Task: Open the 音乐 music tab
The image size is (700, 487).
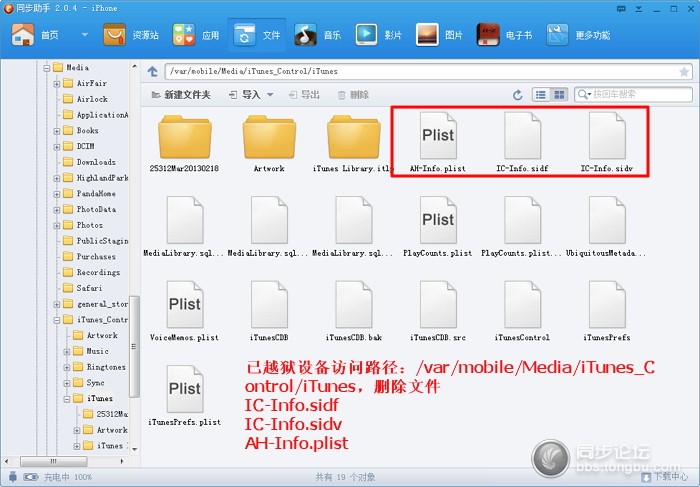Action: pyautogui.click(x=317, y=35)
